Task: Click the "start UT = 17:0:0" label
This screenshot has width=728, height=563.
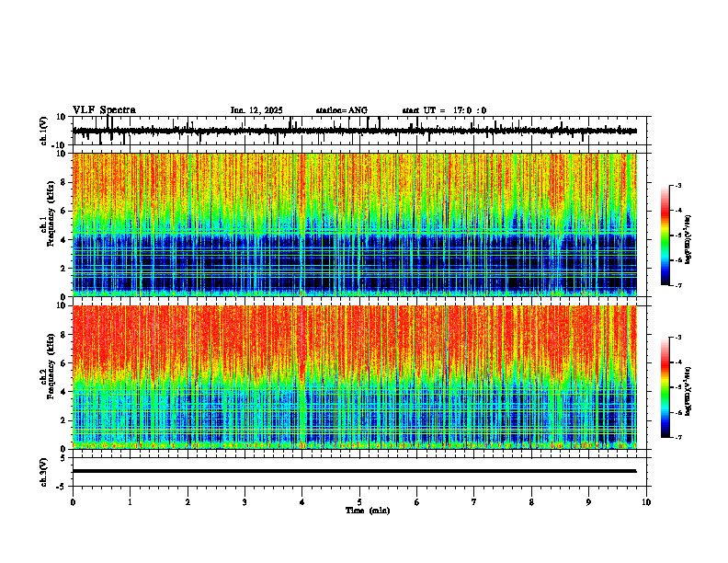Action: pyautogui.click(x=444, y=110)
